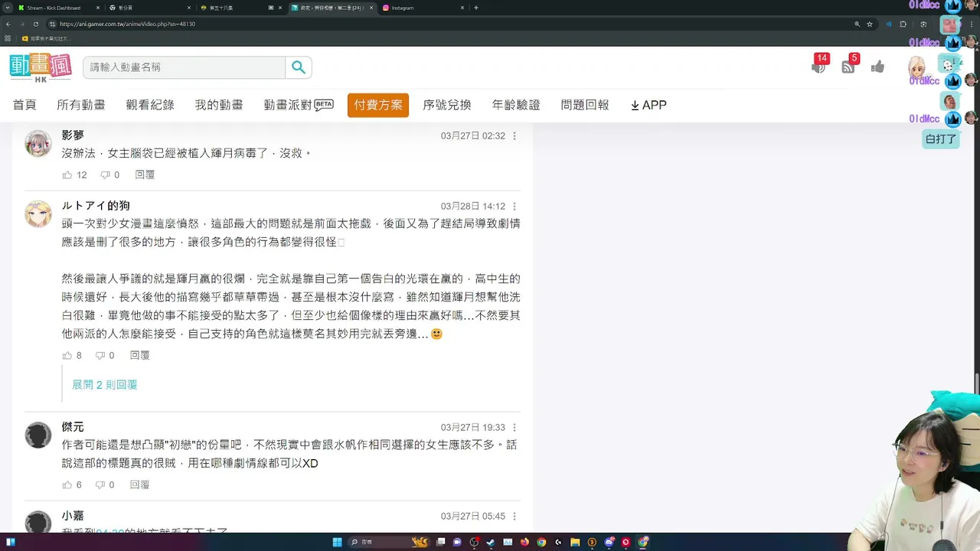Open options menu for 小嘉 comment

[514, 517]
